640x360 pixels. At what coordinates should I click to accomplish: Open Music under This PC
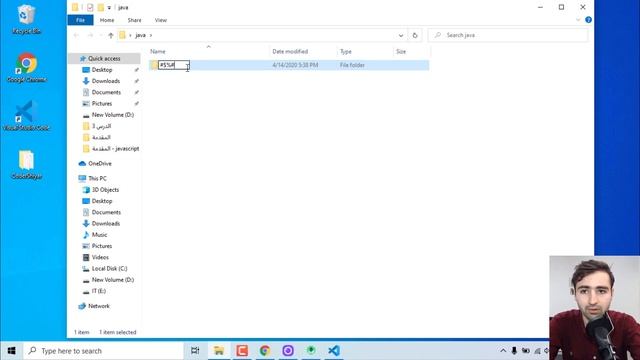click(x=99, y=235)
